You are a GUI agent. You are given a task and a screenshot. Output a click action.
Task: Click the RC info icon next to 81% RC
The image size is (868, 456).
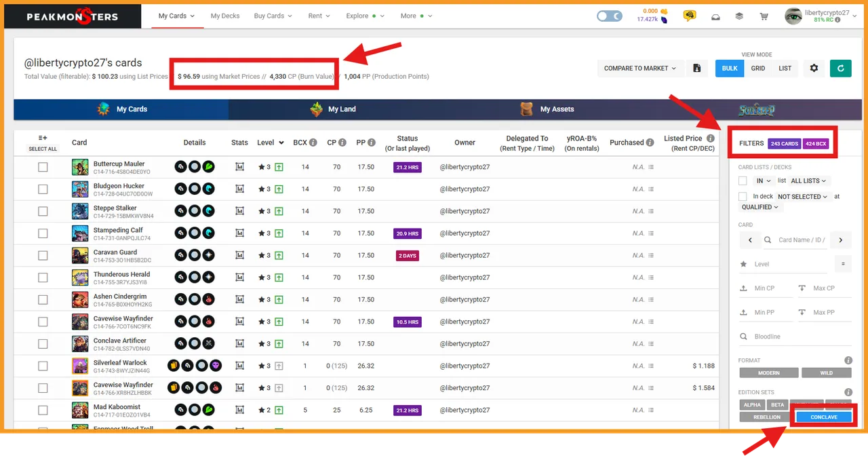tap(837, 20)
